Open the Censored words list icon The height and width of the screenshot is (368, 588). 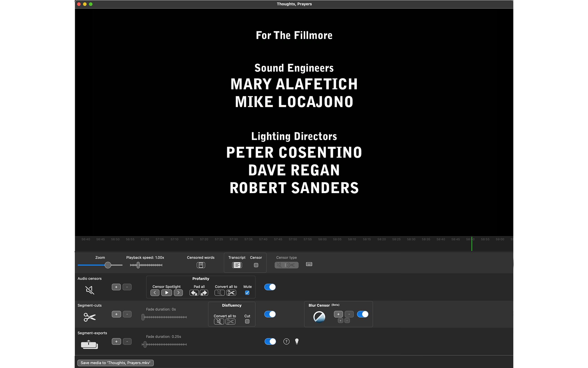click(x=201, y=265)
